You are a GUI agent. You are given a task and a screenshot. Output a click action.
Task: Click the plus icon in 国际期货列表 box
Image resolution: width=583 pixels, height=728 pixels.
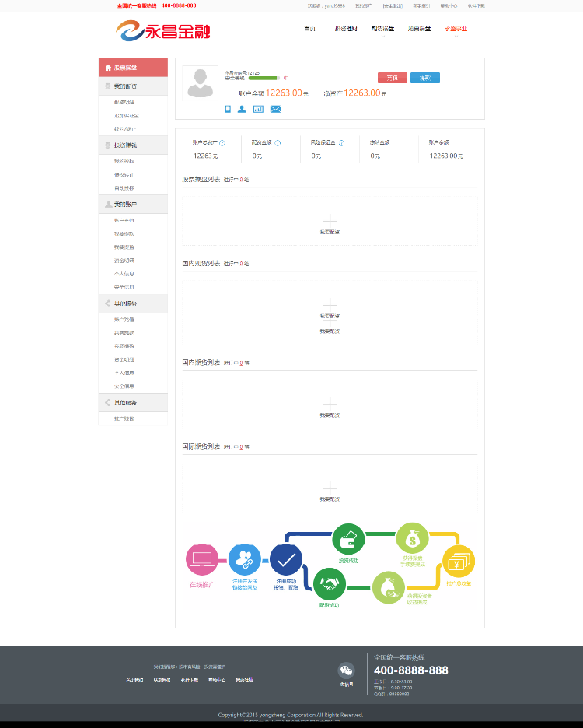click(330, 488)
